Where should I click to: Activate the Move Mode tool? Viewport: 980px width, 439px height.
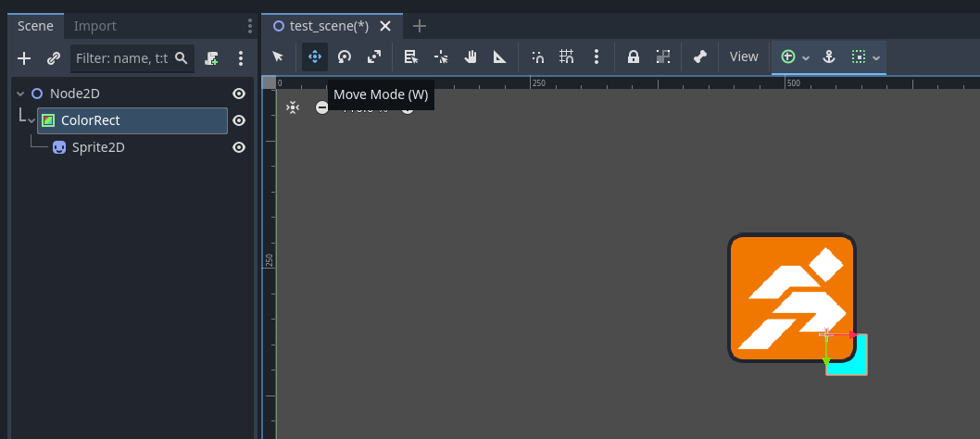(315, 56)
